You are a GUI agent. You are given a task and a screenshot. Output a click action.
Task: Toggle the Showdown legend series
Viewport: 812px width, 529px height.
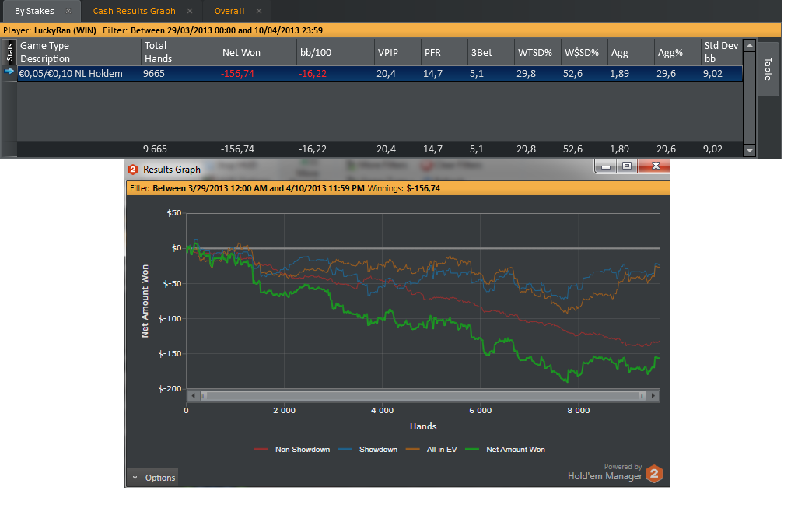click(x=368, y=449)
